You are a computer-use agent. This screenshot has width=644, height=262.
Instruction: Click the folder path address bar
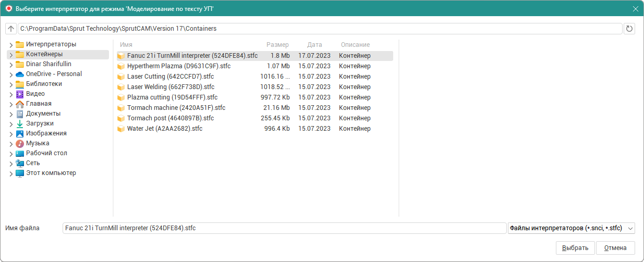320,29
